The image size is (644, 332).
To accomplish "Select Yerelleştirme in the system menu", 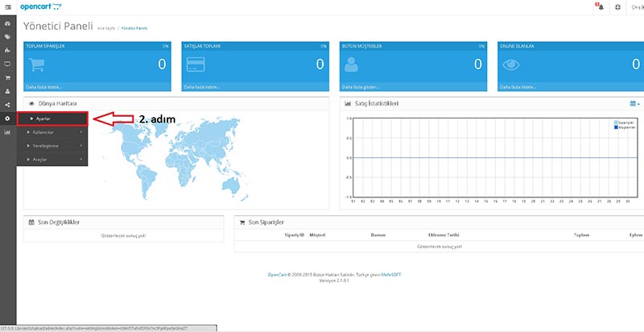I will coord(52,146).
